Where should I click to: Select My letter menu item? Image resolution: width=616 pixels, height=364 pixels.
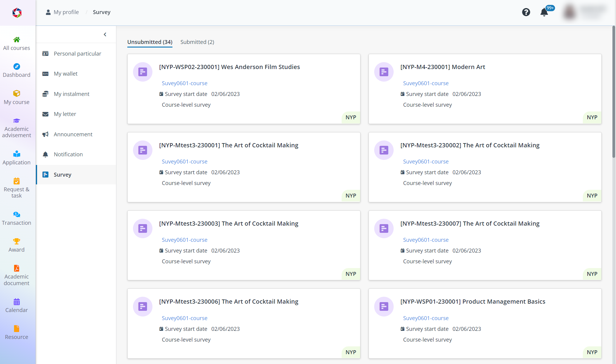pyautogui.click(x=76, y=114)
